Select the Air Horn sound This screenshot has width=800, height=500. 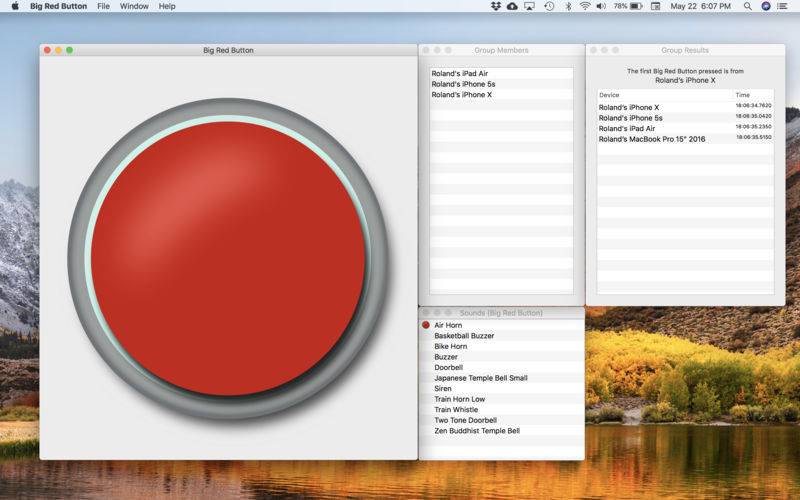point(502,325)
